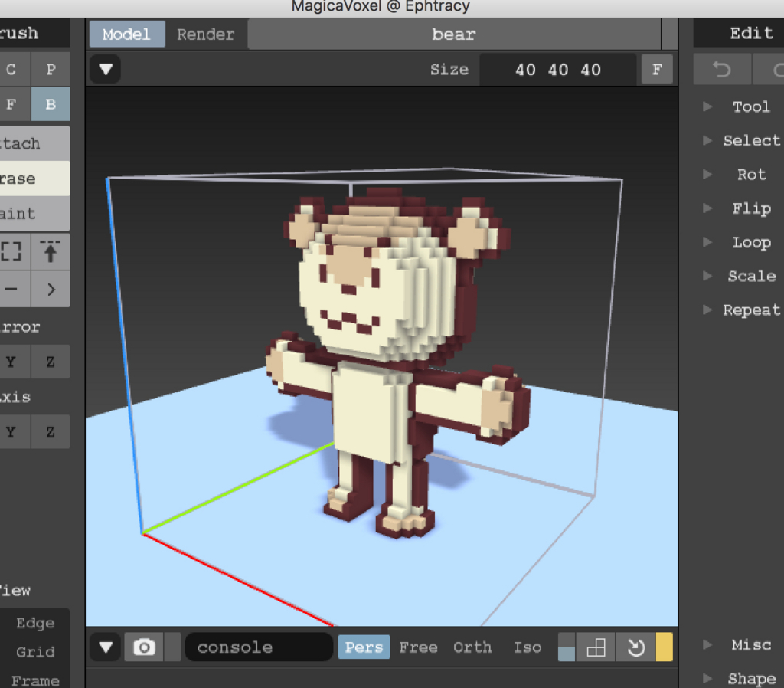Click the upward arrow face tool icon

tap(50, 252)
